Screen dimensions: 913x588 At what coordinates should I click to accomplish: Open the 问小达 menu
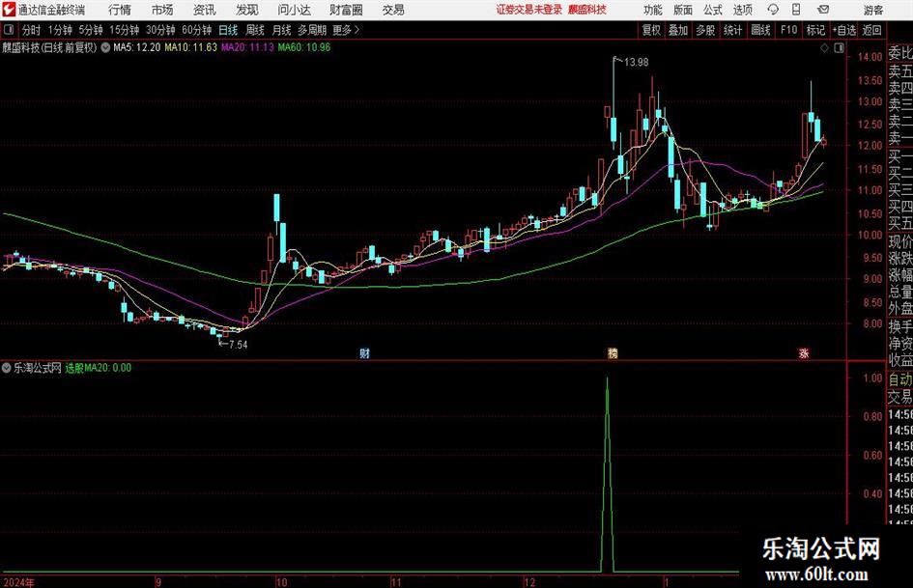[x=294, y=10]
